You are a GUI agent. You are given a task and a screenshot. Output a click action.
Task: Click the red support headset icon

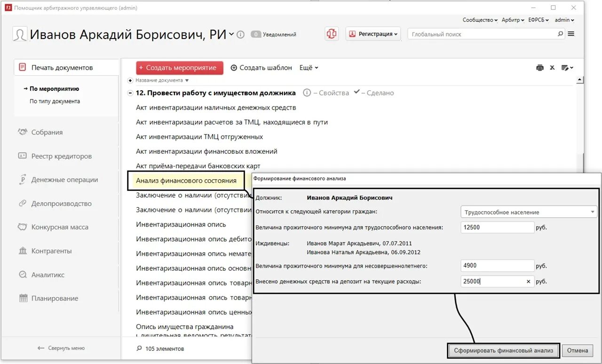(x=332, y=34)
